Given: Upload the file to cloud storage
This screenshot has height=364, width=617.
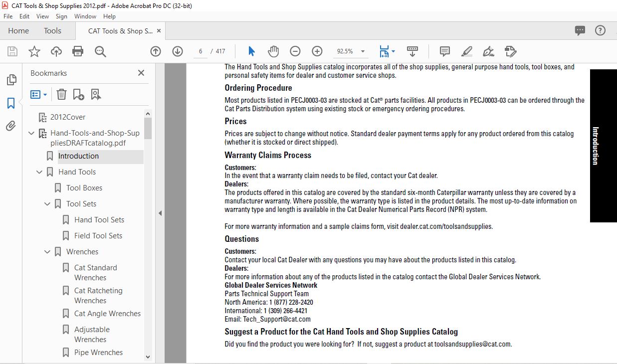Looking at the screenshot, I should pos(56,51).
